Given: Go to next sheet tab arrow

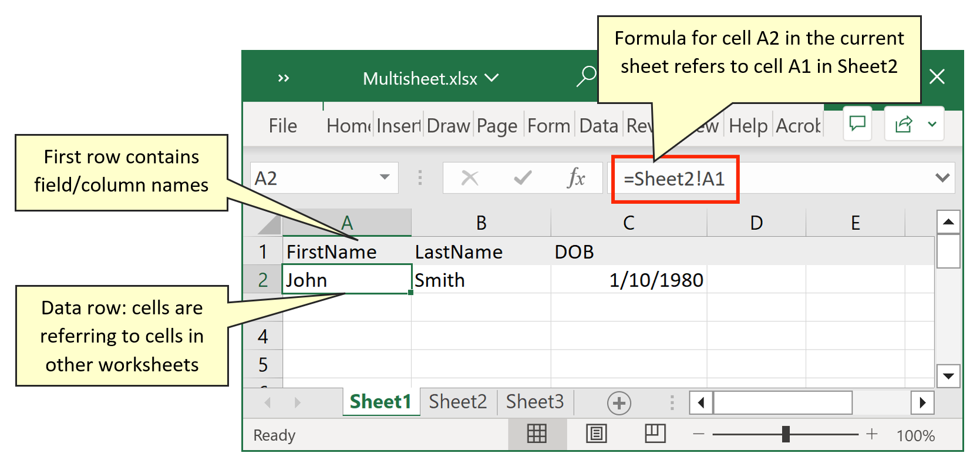Looking at the screenshot, I should click(297, 402).
